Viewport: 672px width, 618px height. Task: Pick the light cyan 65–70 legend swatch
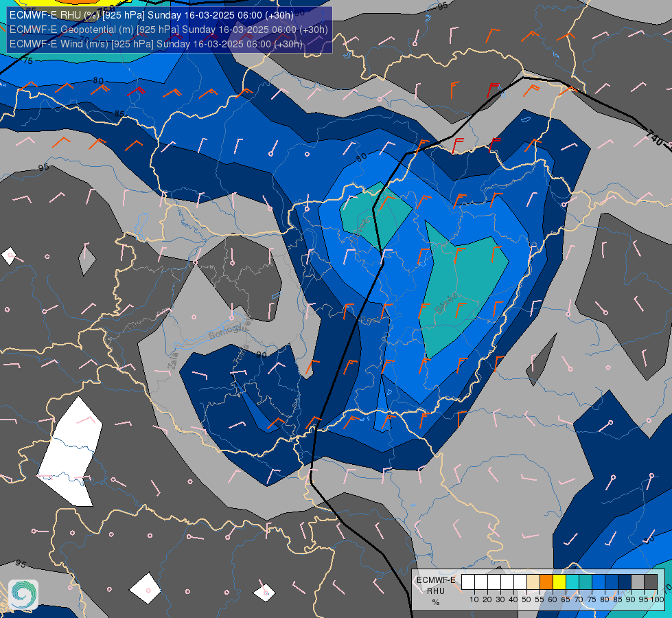[572, 582]
